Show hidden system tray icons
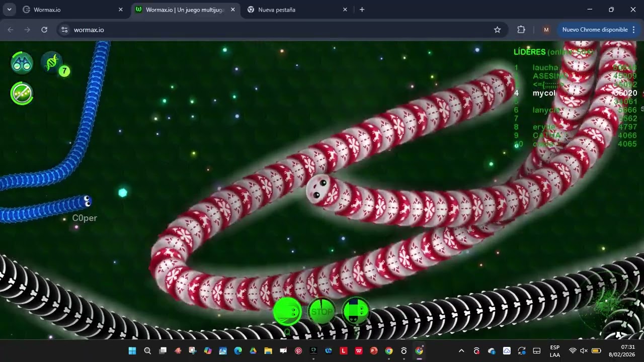The height and width of the screenshot is (362, 644). coord(461,351)
